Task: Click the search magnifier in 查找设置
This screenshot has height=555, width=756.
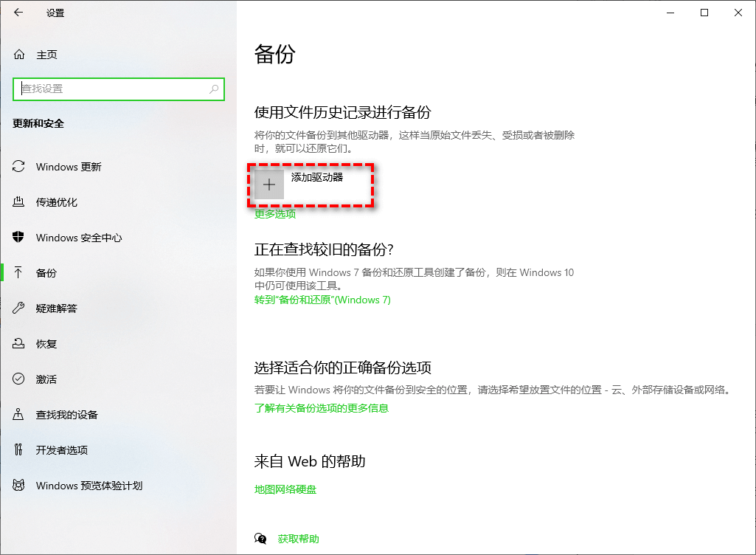Action: 215,89
